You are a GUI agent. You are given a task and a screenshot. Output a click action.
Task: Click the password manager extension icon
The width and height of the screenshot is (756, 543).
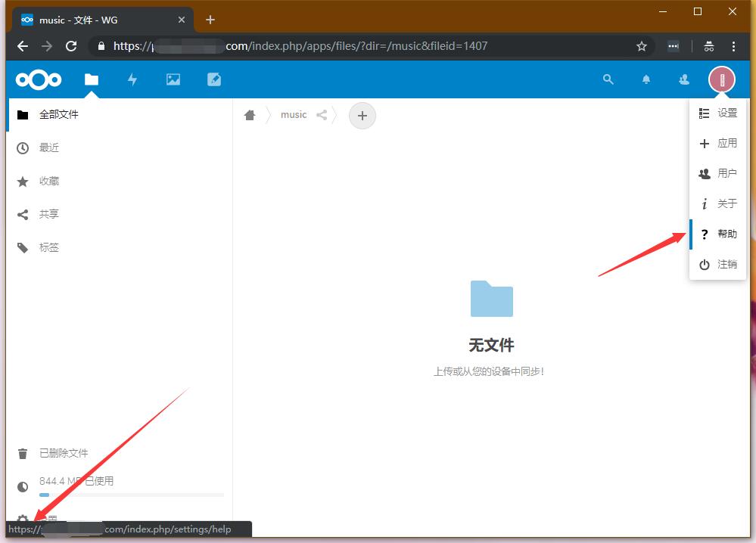[x=674, y=46]
